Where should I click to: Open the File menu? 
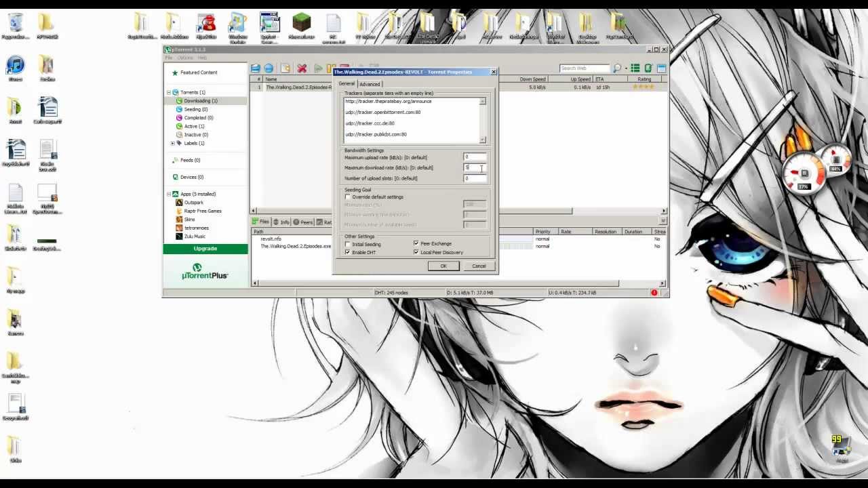169,58
